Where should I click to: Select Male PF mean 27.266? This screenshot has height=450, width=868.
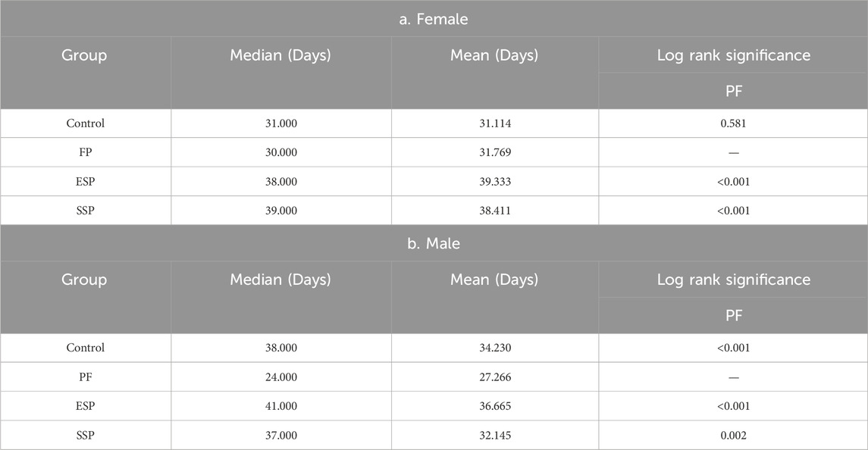(495, 377)
